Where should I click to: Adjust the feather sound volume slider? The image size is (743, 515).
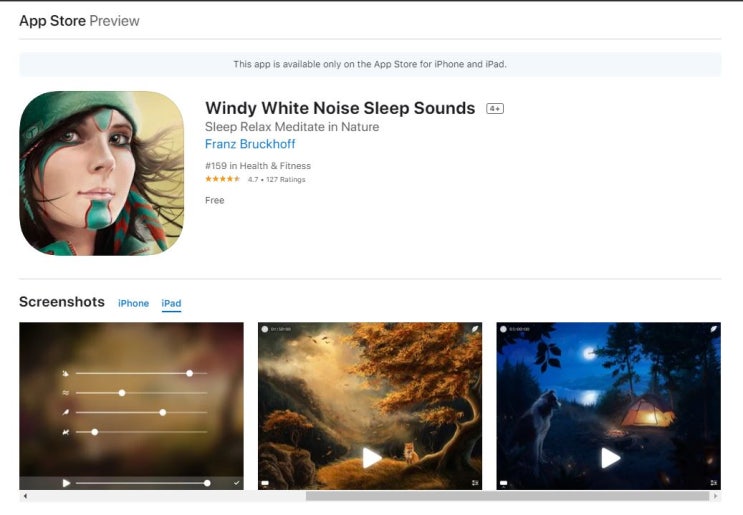coord(141,412)
